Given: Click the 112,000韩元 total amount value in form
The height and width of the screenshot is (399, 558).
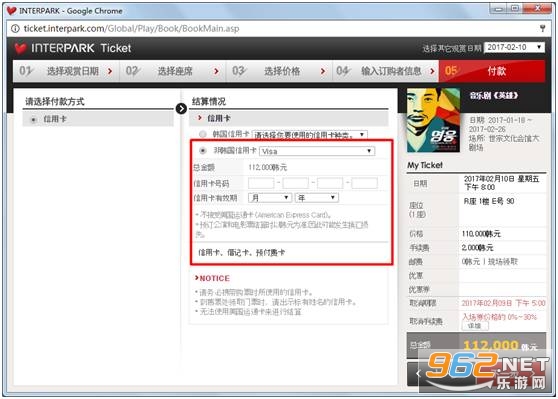Looking at the screenshot, I should point(267,167).
